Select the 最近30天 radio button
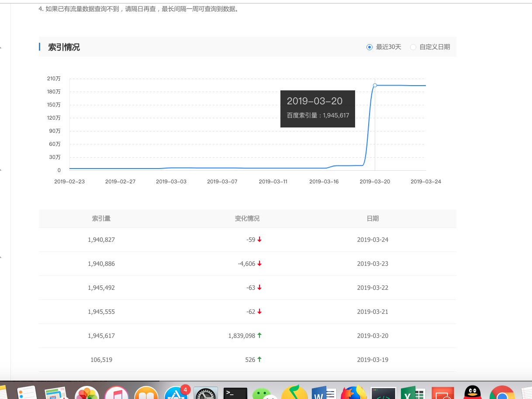532x399 pixels. pos(370,47)
